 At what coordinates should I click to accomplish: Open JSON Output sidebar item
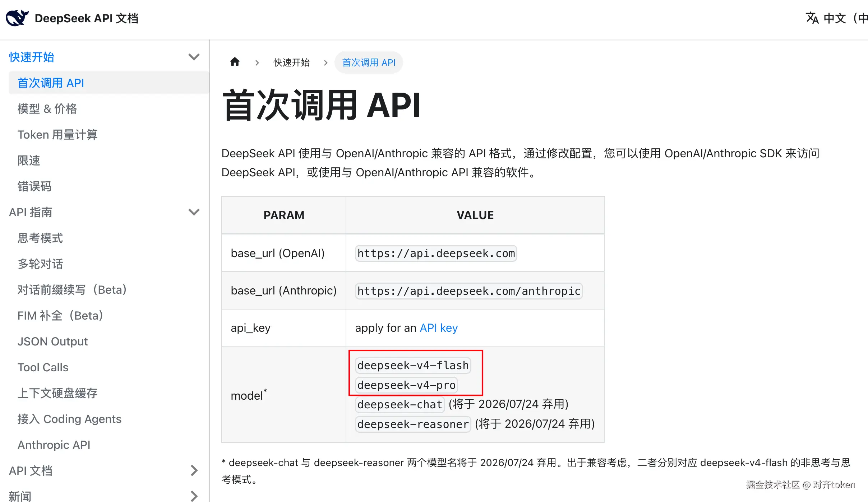tap(52, 341)
